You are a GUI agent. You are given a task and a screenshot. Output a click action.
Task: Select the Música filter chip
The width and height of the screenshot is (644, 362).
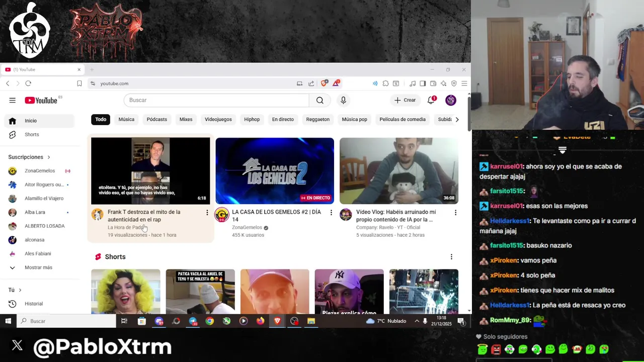(x=126, y=119)
